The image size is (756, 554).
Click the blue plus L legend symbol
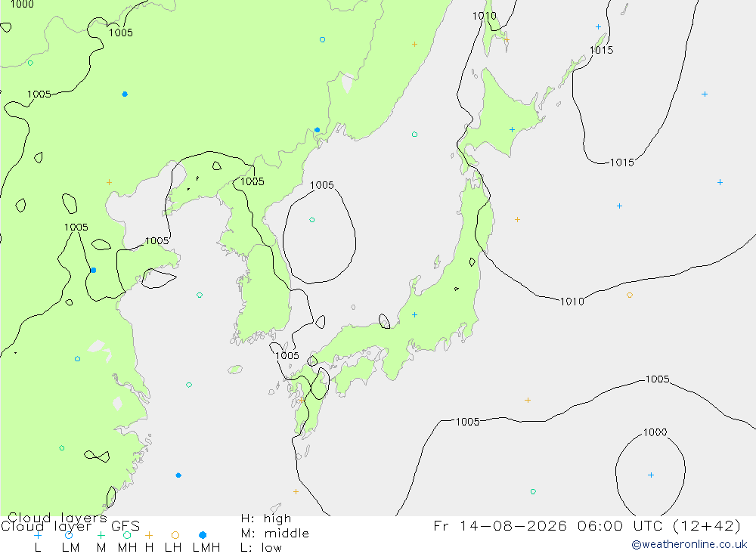click(38, 535)
